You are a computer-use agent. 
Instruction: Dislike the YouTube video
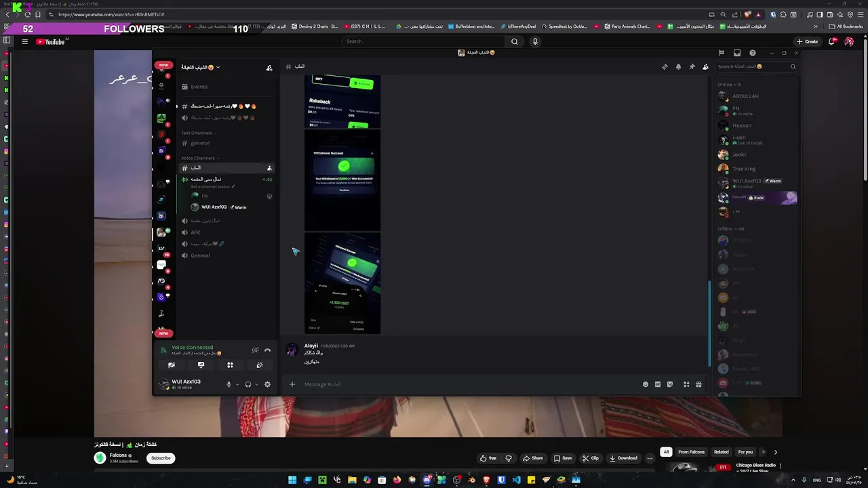pos(509,458)
